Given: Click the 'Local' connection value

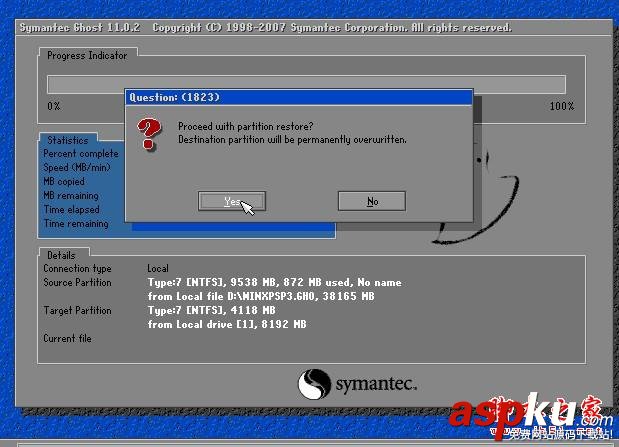Looking at the screenshot, I should pos(158,269).
